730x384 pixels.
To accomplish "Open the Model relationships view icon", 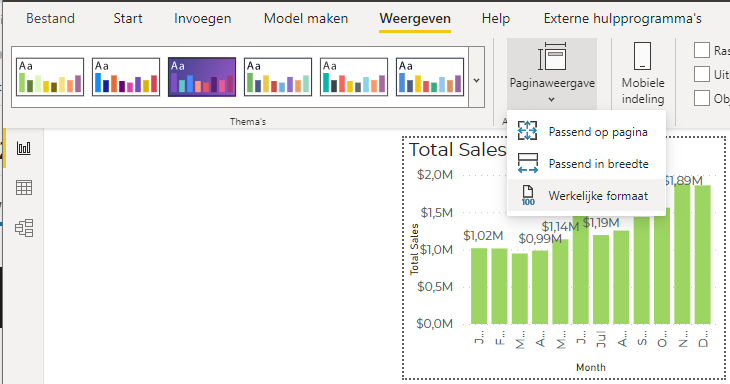I will 24,228.
